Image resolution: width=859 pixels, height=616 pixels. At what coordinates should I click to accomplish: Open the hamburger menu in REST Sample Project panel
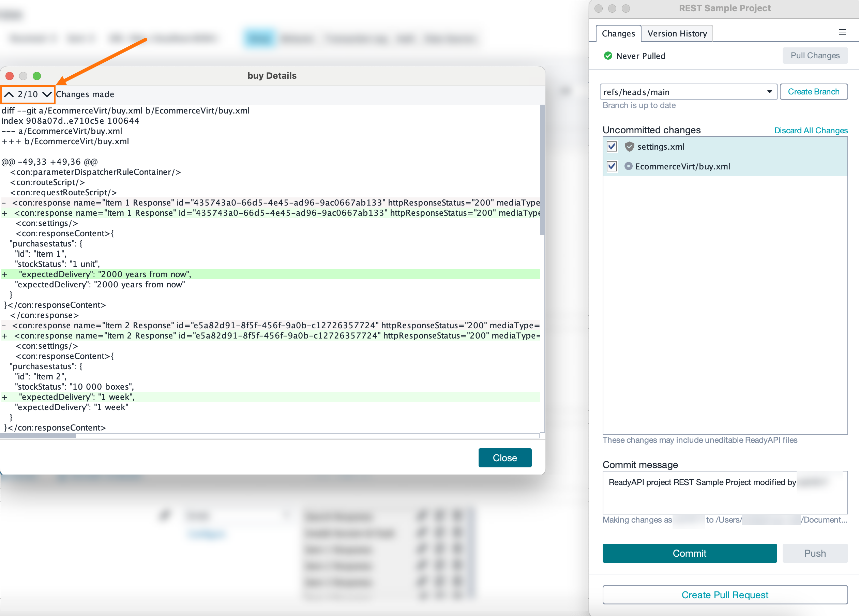click(842, 32)
